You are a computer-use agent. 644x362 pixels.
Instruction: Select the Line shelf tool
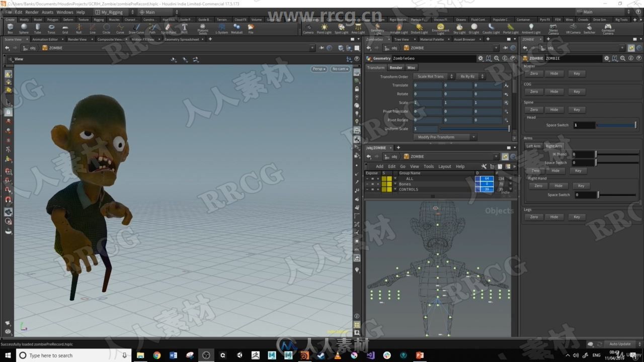93,28
